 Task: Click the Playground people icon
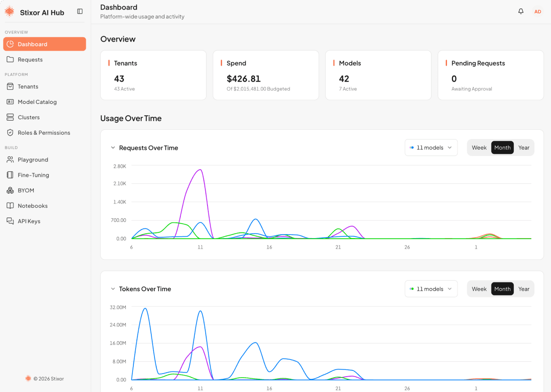(10, 160)
